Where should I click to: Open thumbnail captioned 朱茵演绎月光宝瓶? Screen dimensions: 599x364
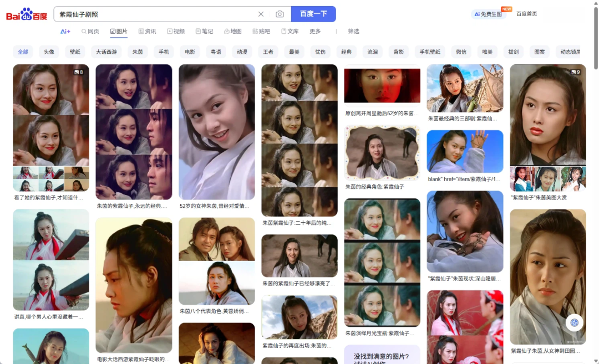tap(382, 263)
